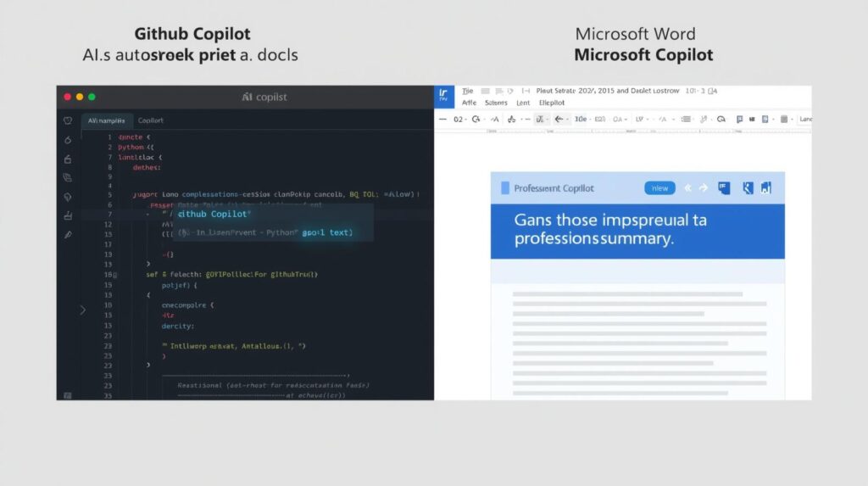Click the bookmark flag icon in Word toolbar
Viewport: 868px width, 486px height.
[x=739, y=119]
